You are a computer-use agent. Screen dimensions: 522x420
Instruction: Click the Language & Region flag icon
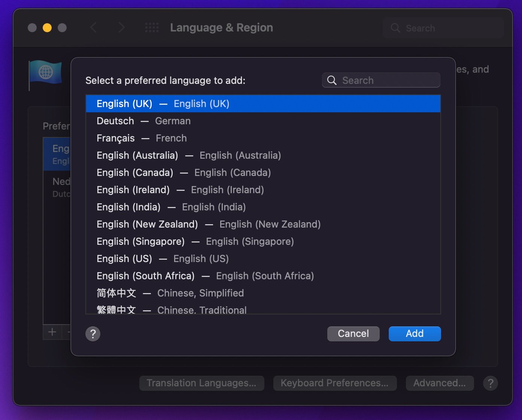pos(45,73)
